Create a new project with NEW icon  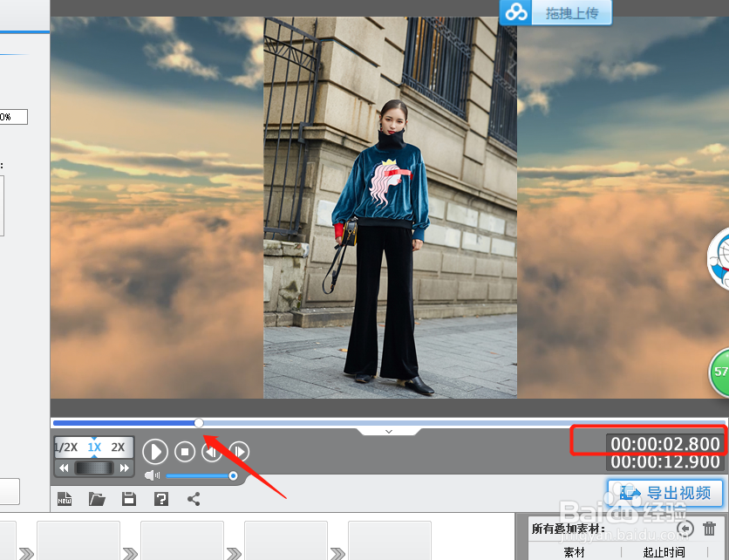[65, 499]
